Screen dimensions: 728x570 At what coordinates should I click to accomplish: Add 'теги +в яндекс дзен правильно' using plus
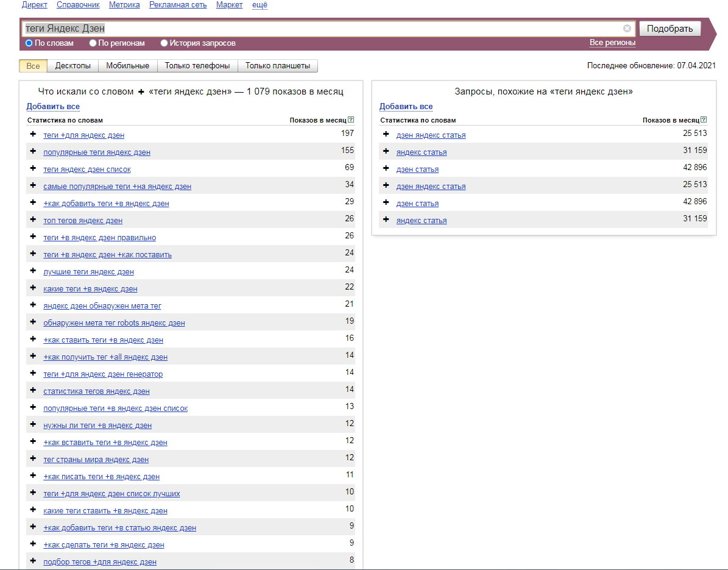(33, 237)
